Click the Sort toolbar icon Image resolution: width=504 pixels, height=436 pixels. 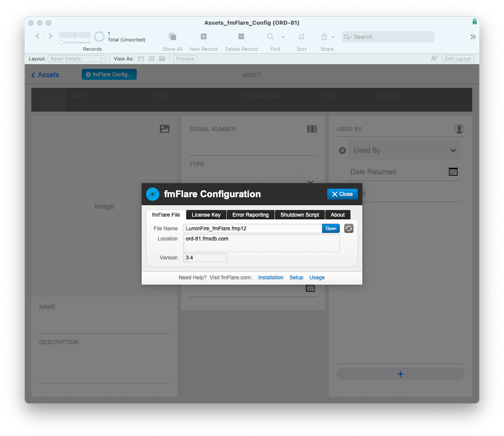point(301,37)
